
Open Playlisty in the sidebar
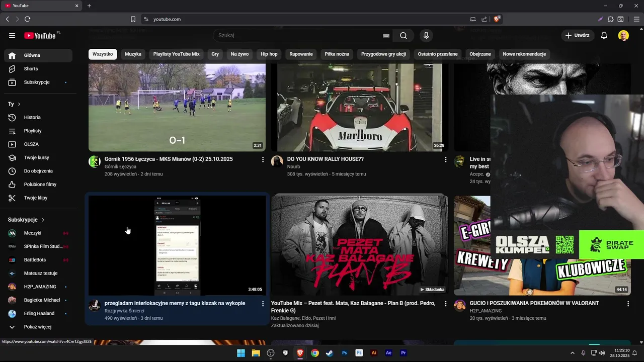click(38, 131)
